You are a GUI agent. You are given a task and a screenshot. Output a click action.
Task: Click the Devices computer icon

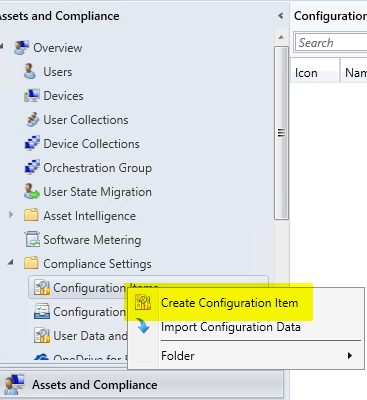(x=32, y=96)
